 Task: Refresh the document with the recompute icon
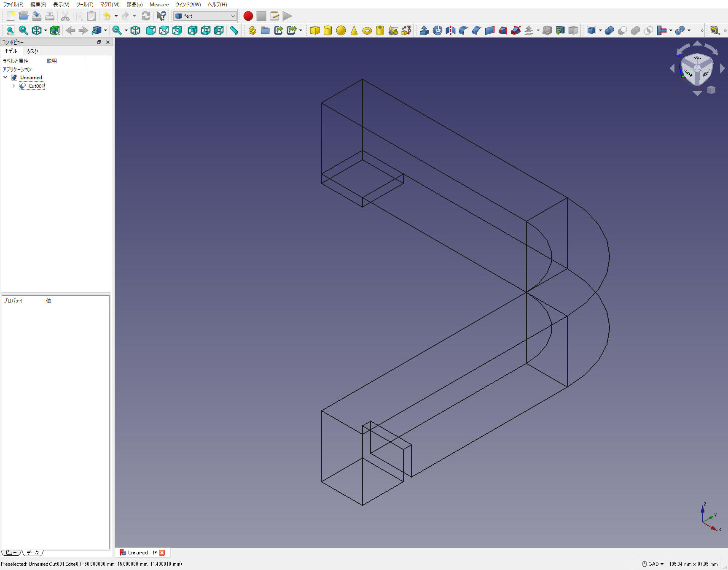pyautogui.click(x=146, y=16)
